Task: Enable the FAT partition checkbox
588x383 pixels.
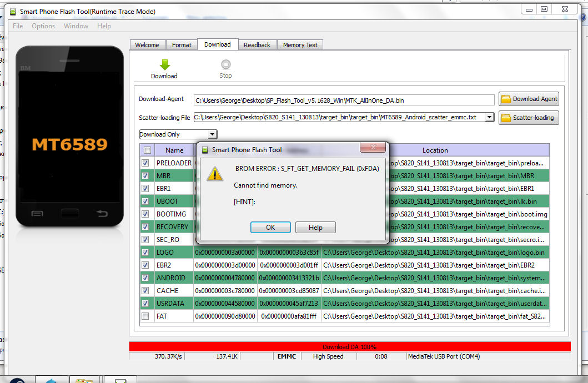Action: click(x=145, y=316)
